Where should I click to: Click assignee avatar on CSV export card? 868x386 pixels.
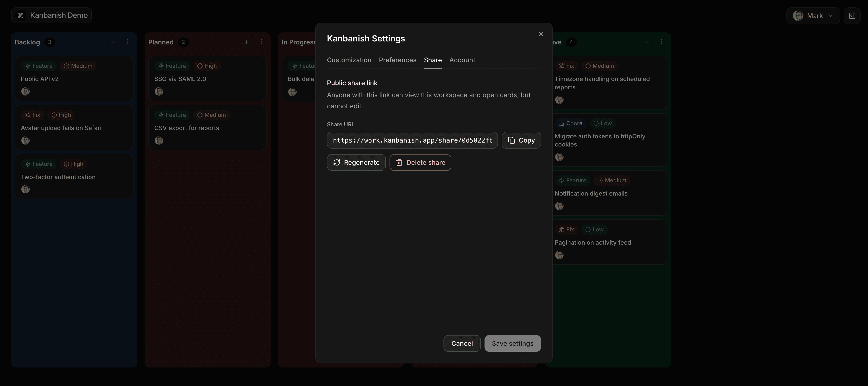click(x=159, y=140)
